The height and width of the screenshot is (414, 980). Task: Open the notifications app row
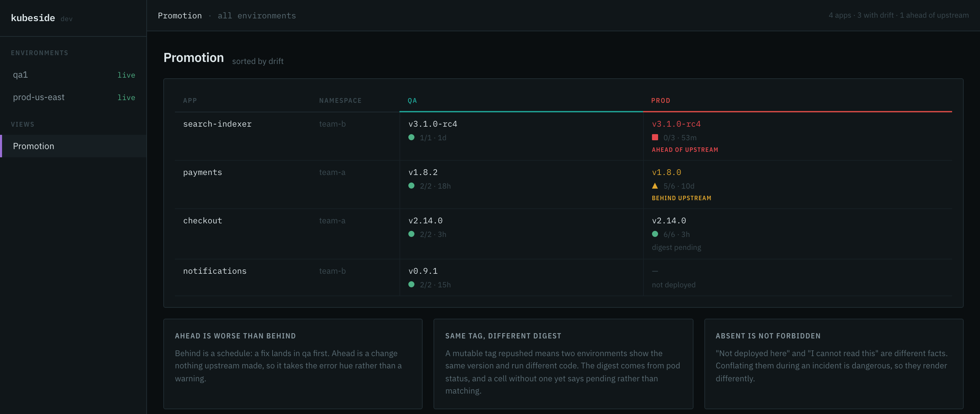point(563,277)
